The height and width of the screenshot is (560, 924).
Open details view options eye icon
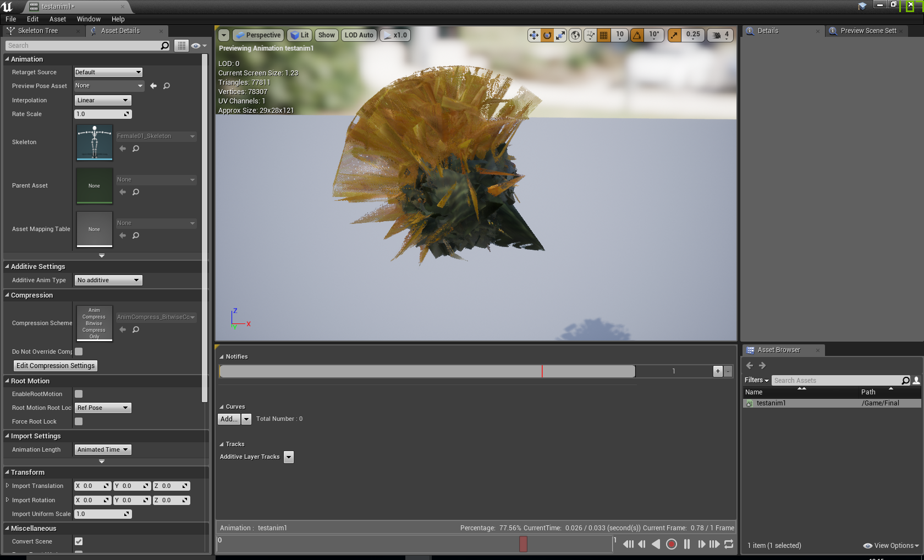pyautogui.click(x=199, y=46)
